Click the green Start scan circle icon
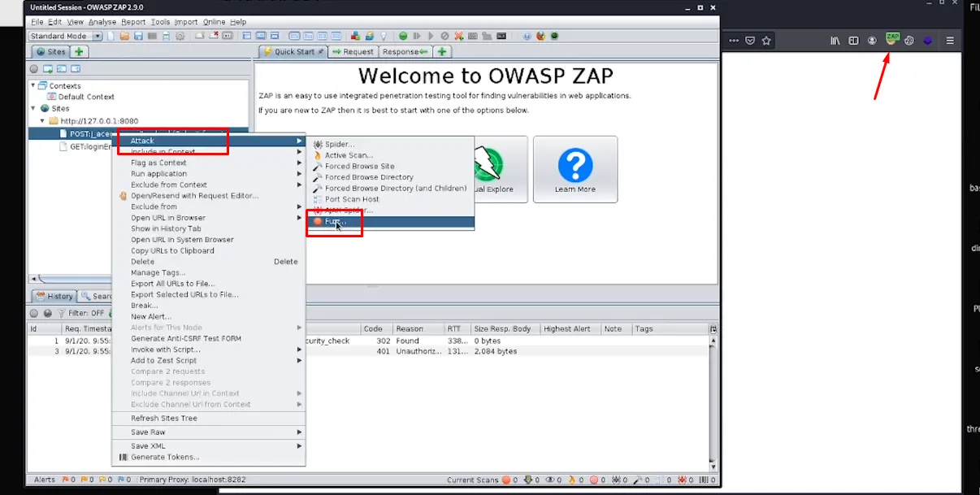980x495 pixels. (402, 36)
